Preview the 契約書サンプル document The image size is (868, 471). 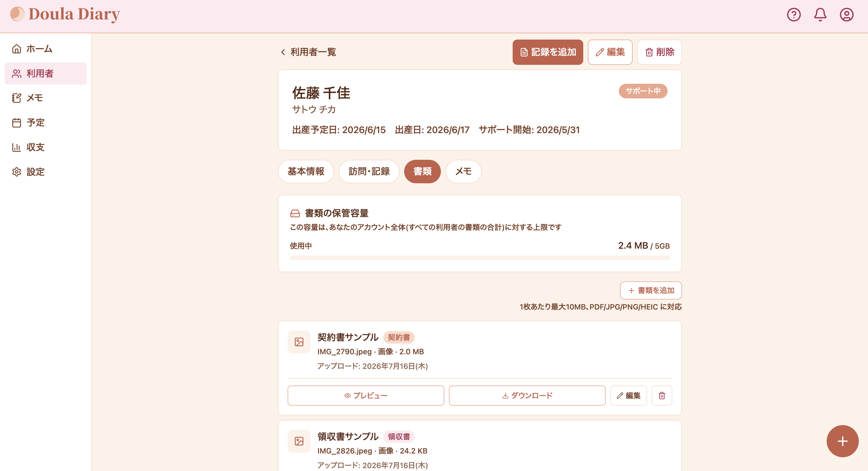(366, 396)
